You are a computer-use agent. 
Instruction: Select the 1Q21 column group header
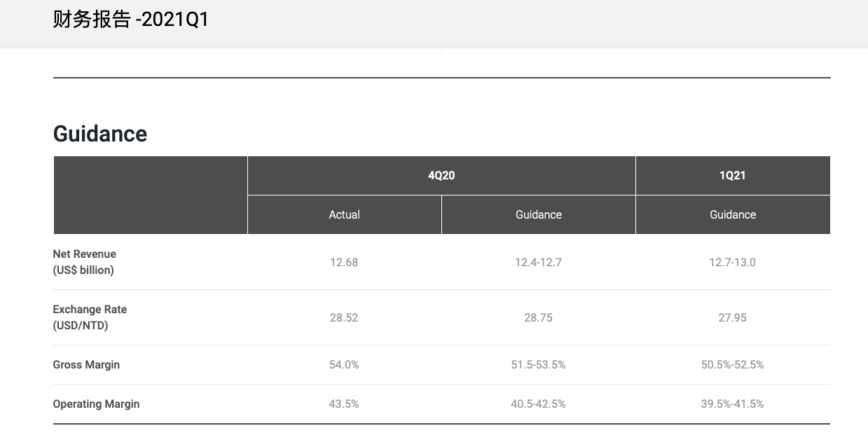[732, 175]
